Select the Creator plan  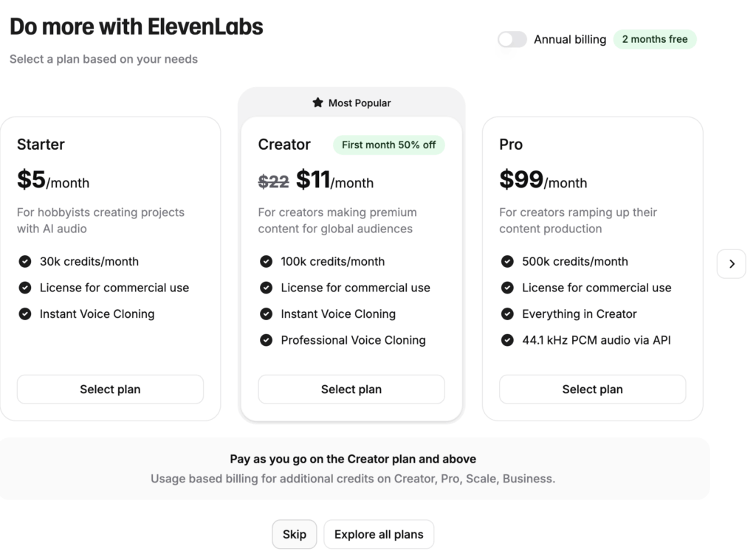[351, 389]
